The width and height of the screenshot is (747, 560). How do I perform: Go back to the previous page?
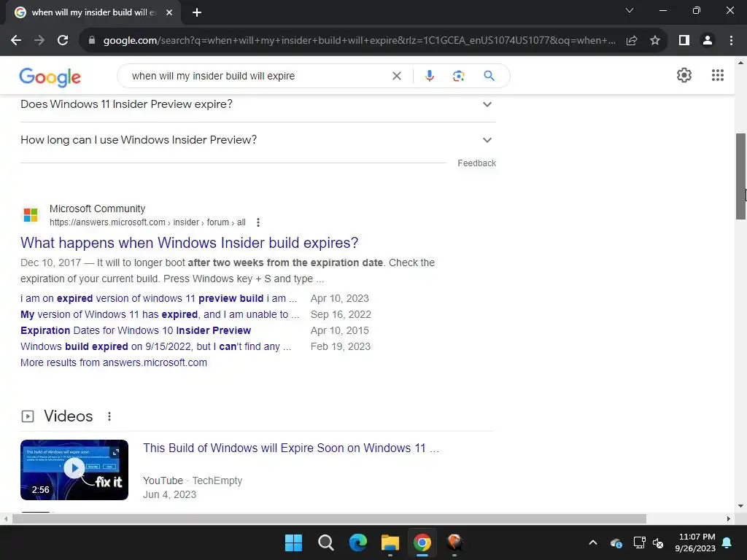16,41
